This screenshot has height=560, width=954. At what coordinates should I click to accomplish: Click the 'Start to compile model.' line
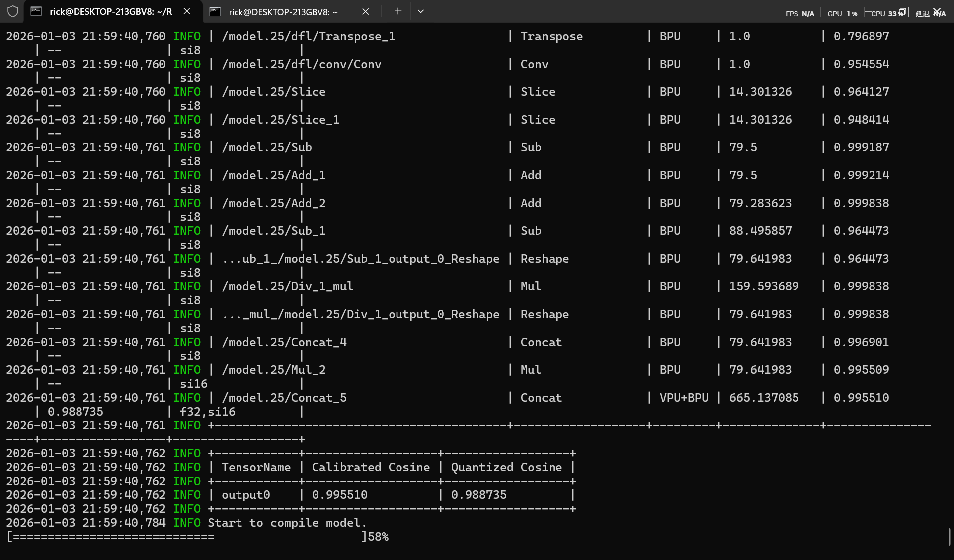click(x=287, y=523)
